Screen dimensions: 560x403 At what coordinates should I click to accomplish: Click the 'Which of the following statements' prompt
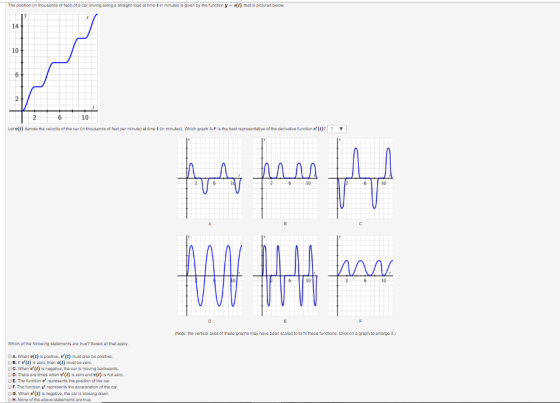click(68, 344)
